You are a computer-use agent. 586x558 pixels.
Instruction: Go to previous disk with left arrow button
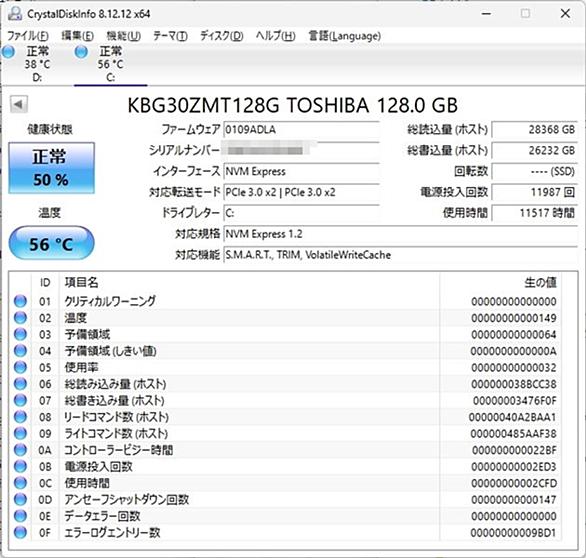(x=19, y=105)
